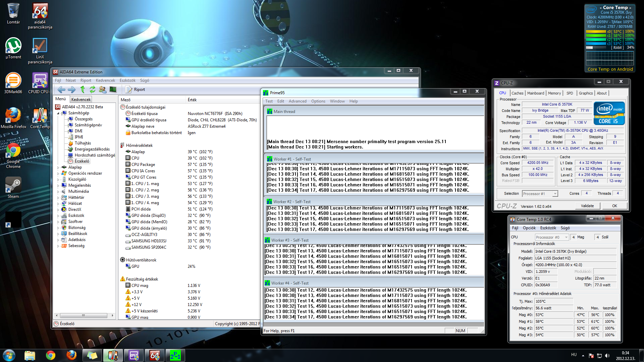Click the horizontal scrollbar in the AIDA64 tree
This screenshot has width=644, height=362.
83,315
